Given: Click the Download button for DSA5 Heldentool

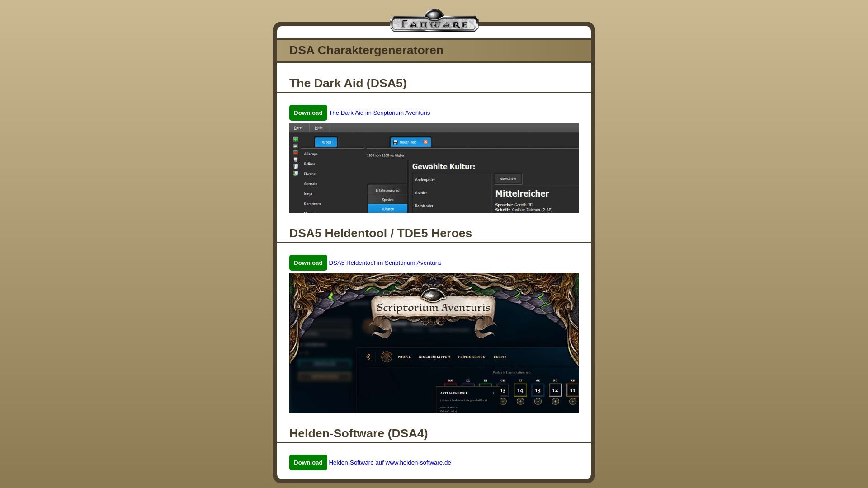Looking at the screenshot, I should pos(308,263).
